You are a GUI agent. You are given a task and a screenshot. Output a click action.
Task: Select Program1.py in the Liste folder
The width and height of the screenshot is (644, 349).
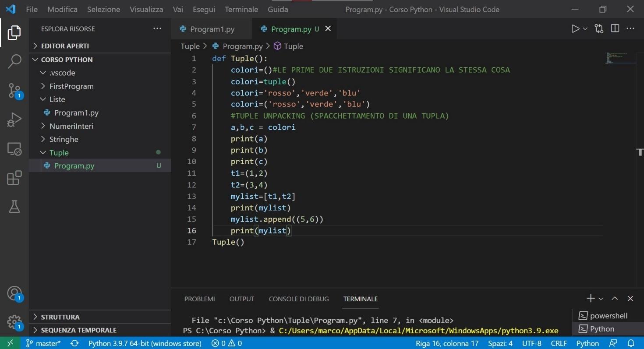(x=100, y=113)
